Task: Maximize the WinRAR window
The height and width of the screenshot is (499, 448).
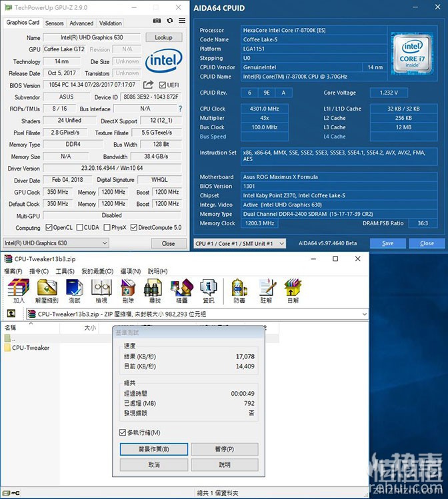Action: coord(335,258)
